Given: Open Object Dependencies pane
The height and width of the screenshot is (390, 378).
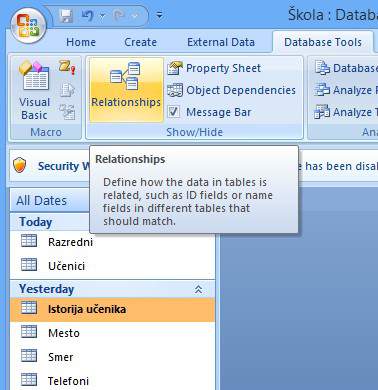Looking at the screenshot, I should [x=231, y=90].
